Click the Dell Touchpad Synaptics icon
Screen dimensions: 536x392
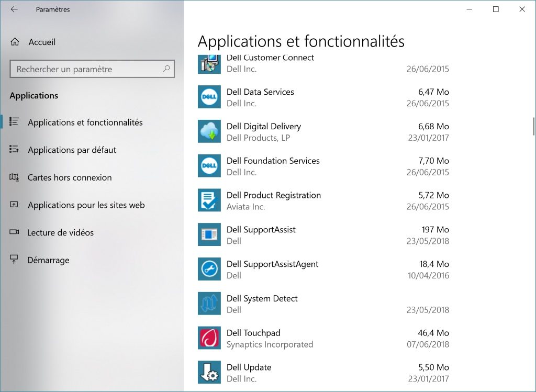209,338
